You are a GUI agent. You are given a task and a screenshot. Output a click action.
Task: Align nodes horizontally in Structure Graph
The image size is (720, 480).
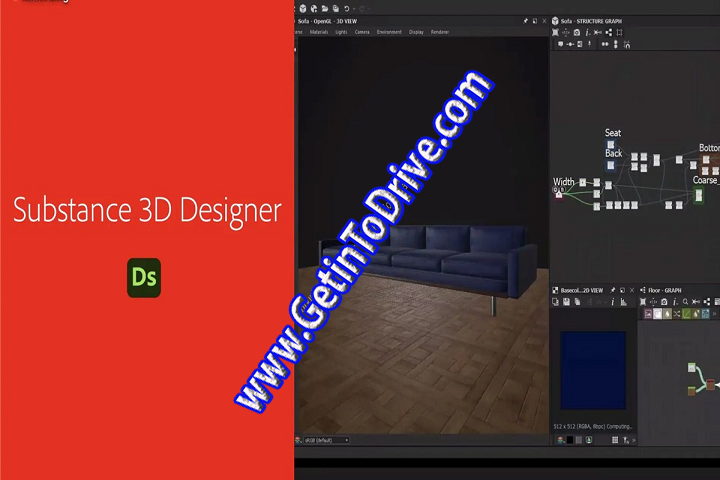(x=605, y=44)
